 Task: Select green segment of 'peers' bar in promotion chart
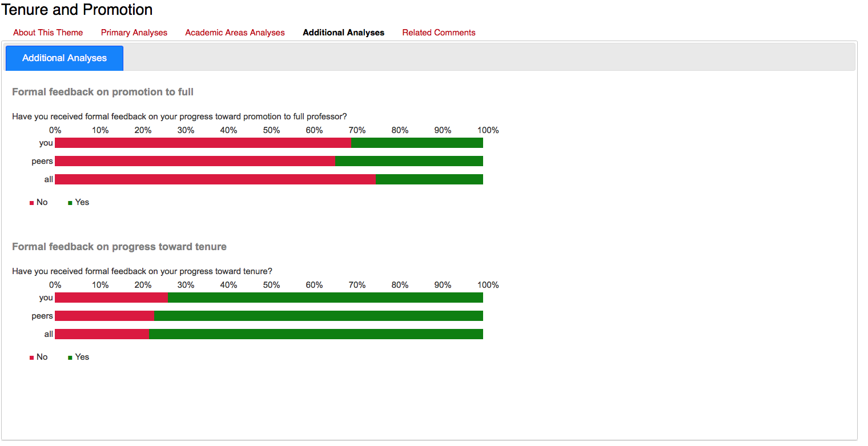click(409, 161)
